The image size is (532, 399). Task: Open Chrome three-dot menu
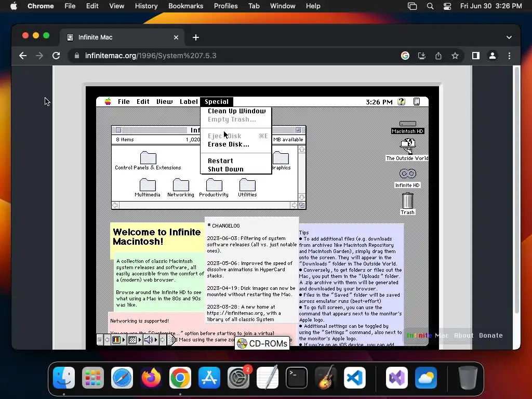click(x=509, y=56)
